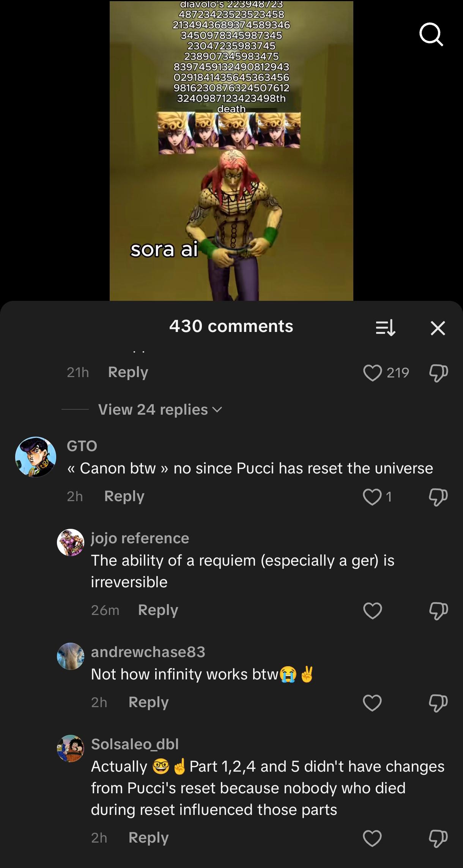Reply to GTO's comment
Screen dimensions: 463x868
[124, 496]
